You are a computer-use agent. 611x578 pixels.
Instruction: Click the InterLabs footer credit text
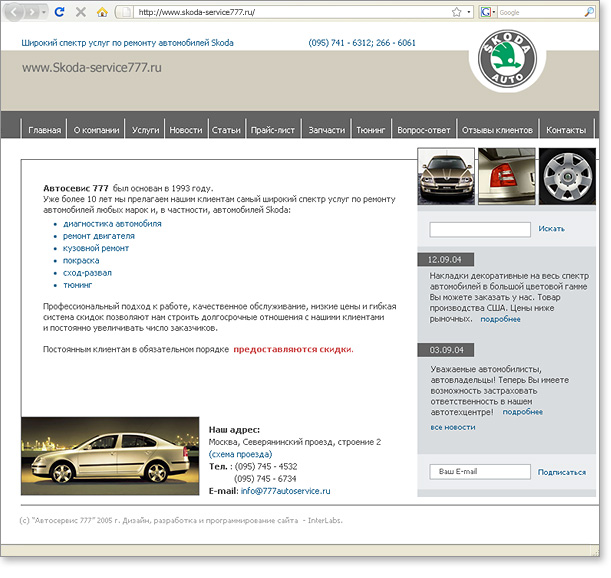(x=325, y=520)
